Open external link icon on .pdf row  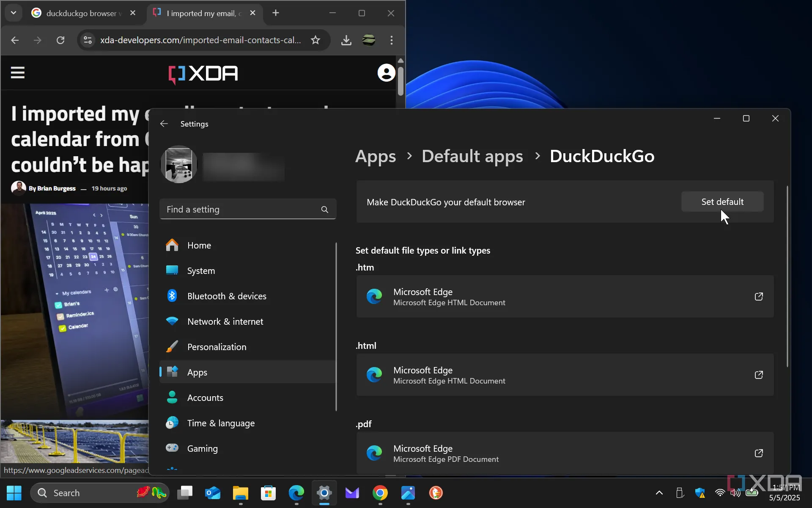759,453
